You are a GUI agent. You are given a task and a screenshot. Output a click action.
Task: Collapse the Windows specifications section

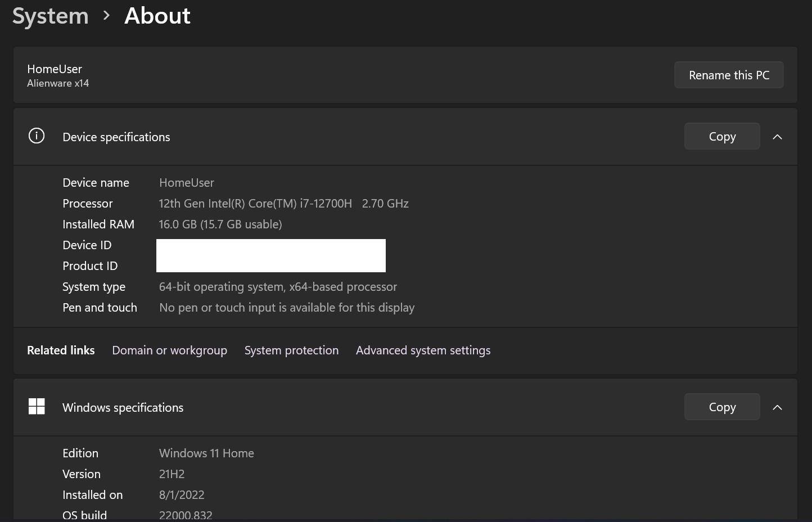[777, 407]
